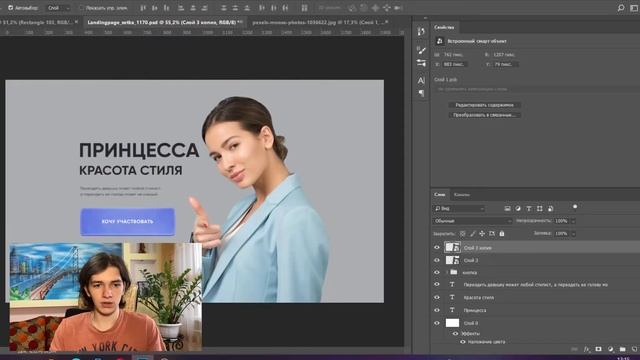The width and height of the screenshot is (640, 360).
Task: Filter layers by shape layers icon
Action: coord(540,209)
